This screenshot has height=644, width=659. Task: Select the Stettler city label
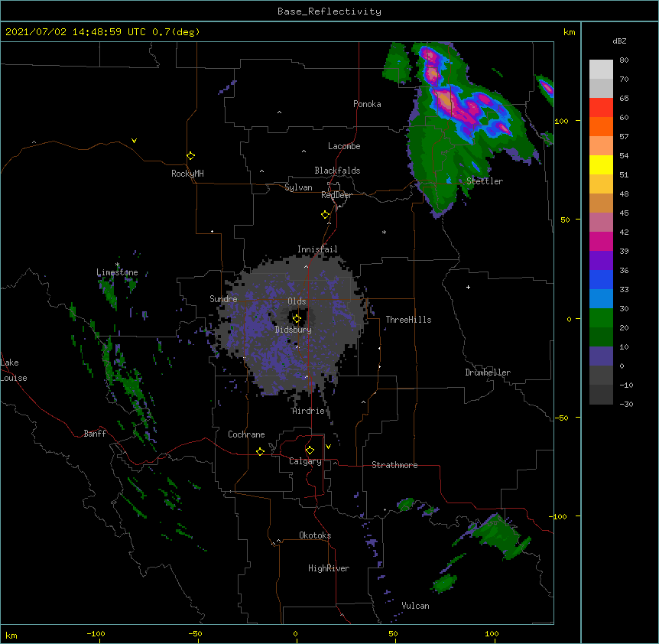click(x=485, y=181)
